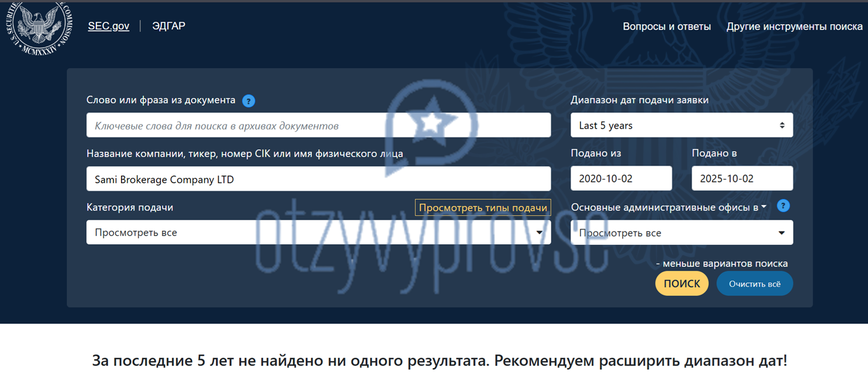Open help icon beside principal offices label
The height and width of the screenshot is (377, 868).
pyautogui.click(x=783, y=206)
